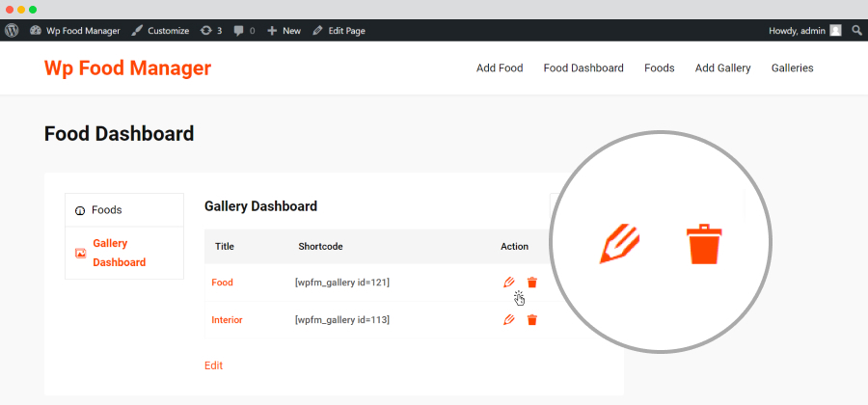The width and height of the screenshot is (868, 405).
Task: Delete the Interior gallery with trash icon
Action: (532, 319)
